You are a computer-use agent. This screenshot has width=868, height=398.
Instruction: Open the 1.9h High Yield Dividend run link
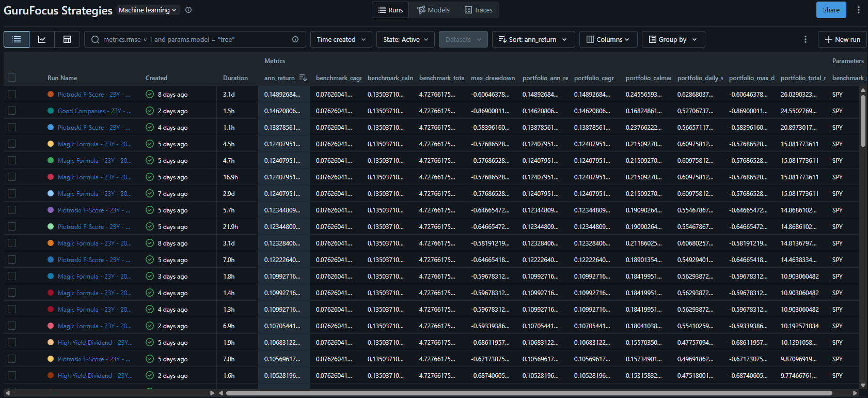[95, 343]
